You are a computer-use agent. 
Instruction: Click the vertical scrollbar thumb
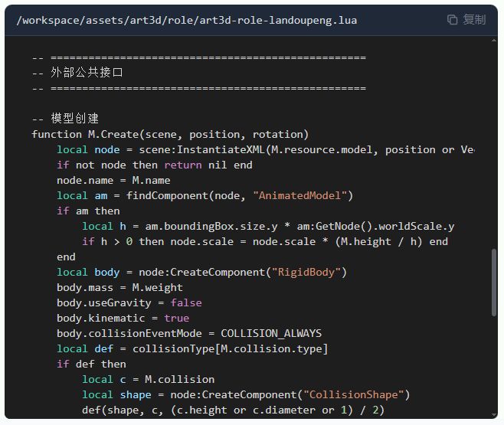[x=494, y=283]
